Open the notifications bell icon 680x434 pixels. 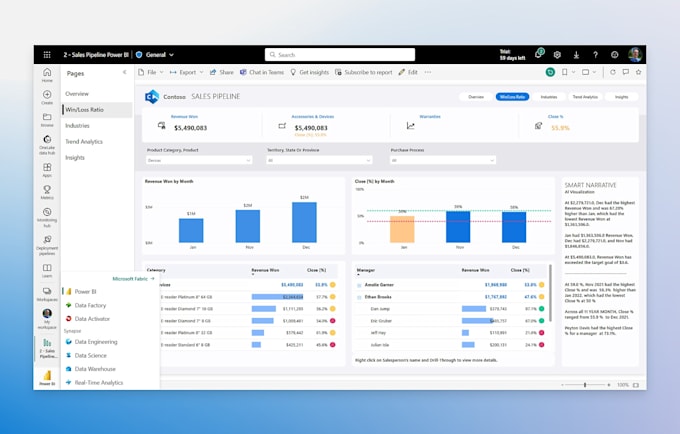tap(538, 54)
